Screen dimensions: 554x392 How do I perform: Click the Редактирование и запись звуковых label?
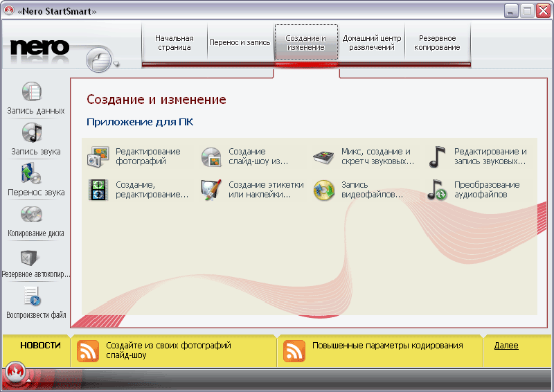tap(490, 157)
